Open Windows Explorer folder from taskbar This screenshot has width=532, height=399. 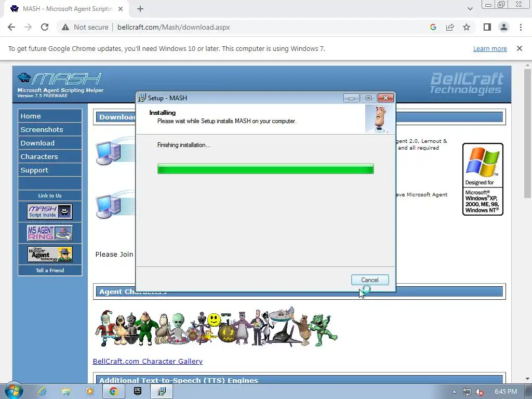click(x=66, y=392)
